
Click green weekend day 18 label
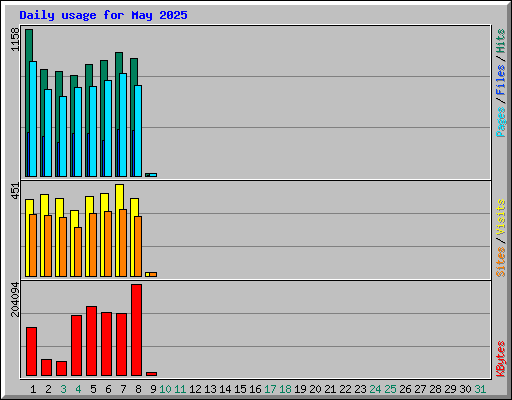pyautogui.click(x=285, y=389)
